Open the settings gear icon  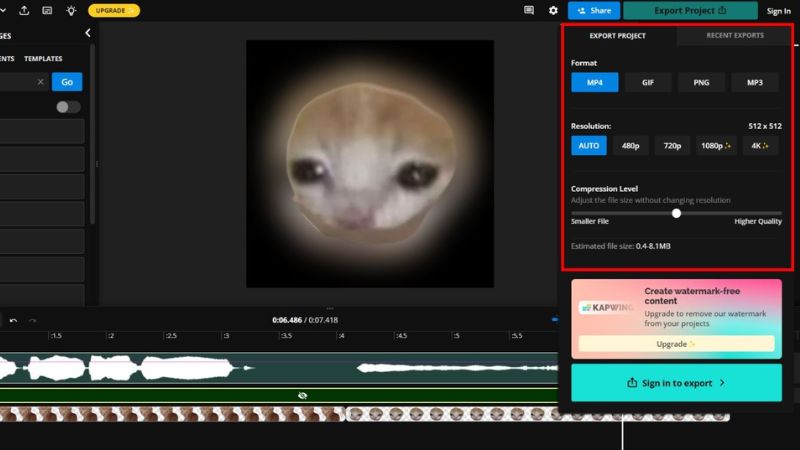554,10
